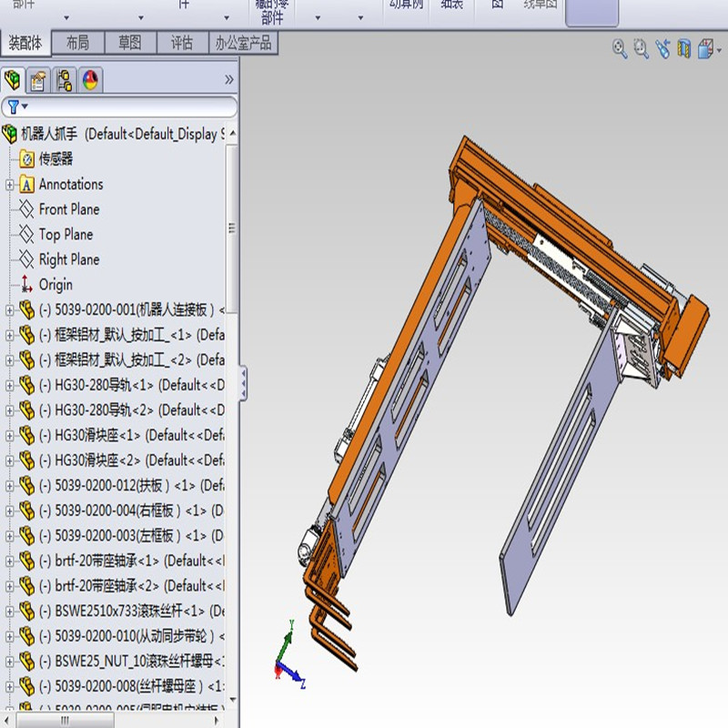Click the 5039-0200-003(左框板) part icon

coord(27,535)
